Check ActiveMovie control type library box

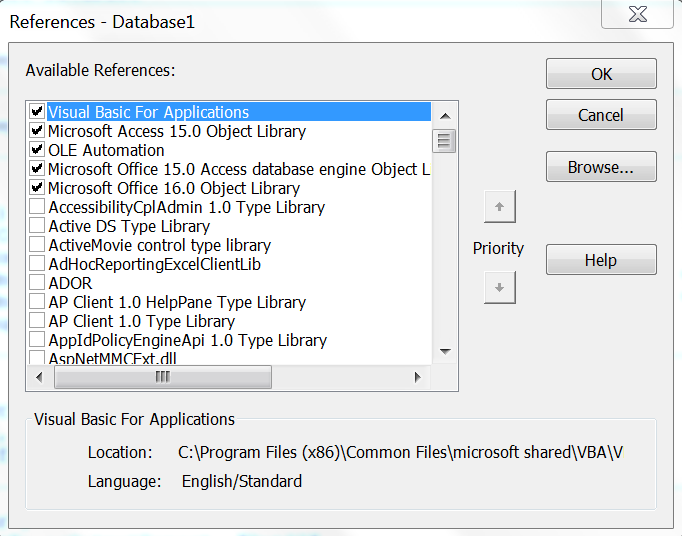[37, 245]
